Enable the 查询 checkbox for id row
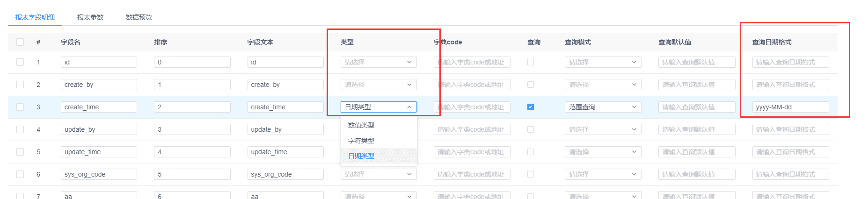The height and width of the screenshot is (199, 868). point(531,62)
